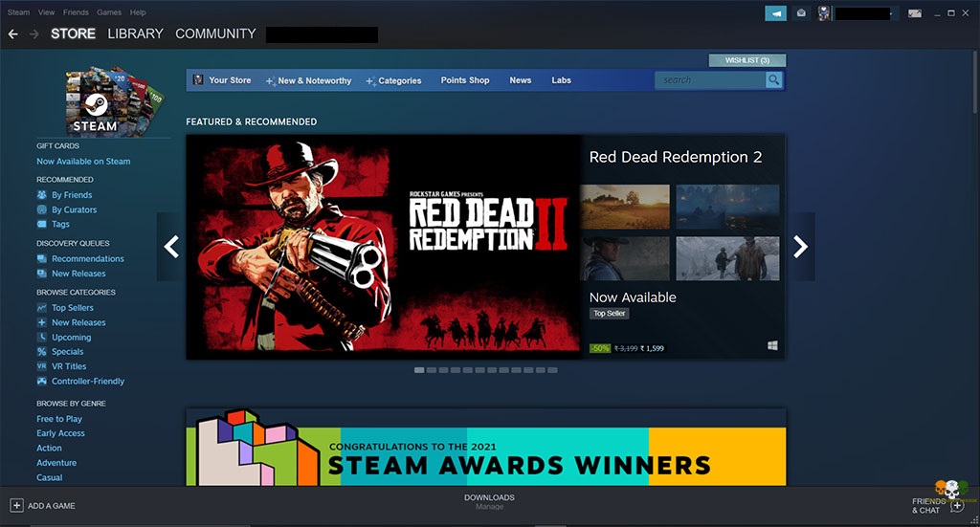Go back with the left arrow
This screenshot has height=527, width=980.
[x=12, y=34]
